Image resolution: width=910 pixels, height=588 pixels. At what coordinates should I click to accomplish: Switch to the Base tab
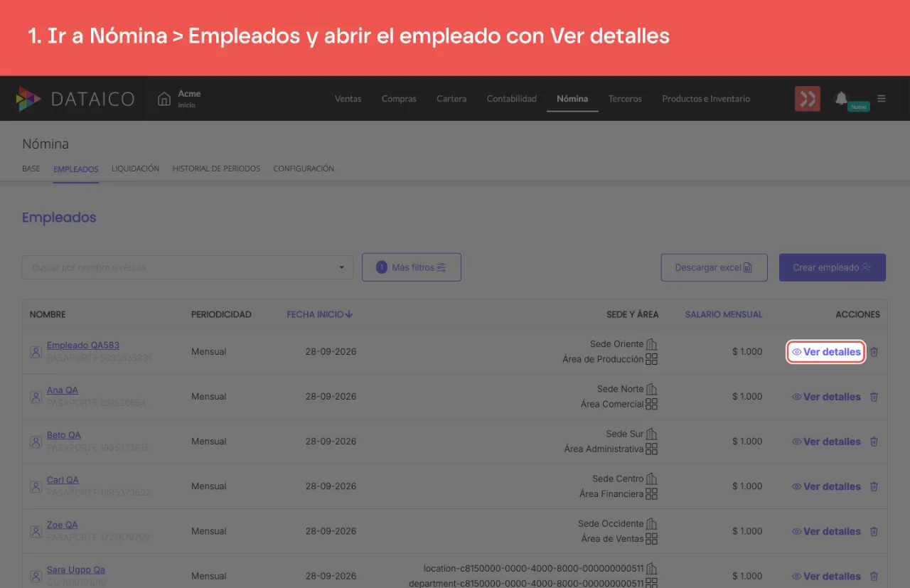31,169
